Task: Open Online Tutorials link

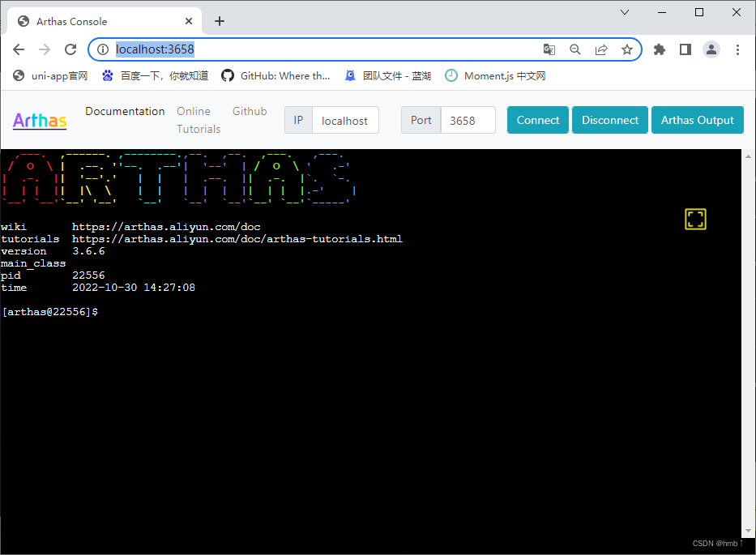Action: [x=199, y=120]
